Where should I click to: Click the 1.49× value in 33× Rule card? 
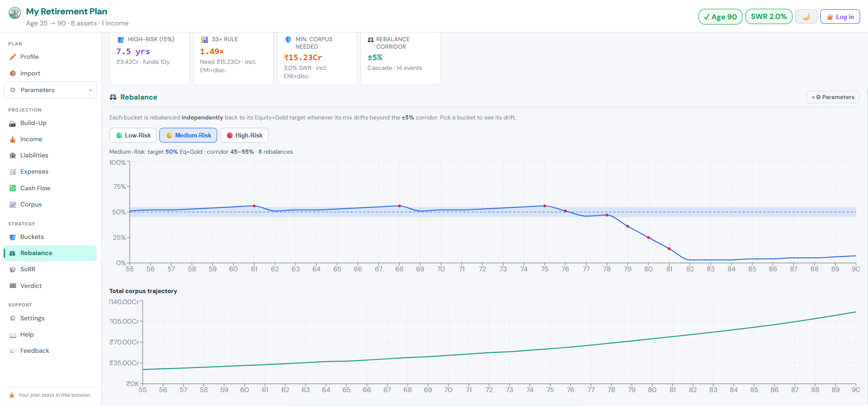(212, 52)
